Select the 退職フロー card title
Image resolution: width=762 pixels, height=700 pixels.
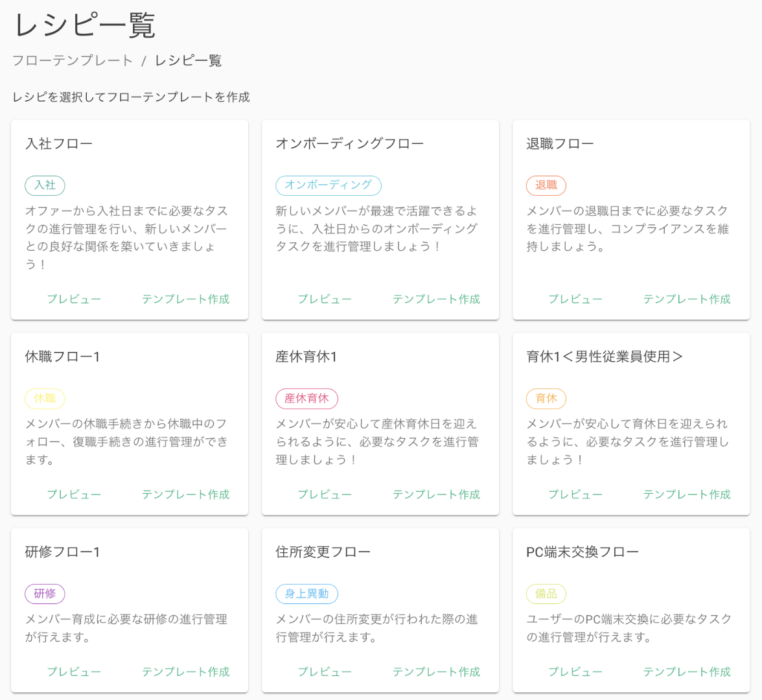(560, 144)
